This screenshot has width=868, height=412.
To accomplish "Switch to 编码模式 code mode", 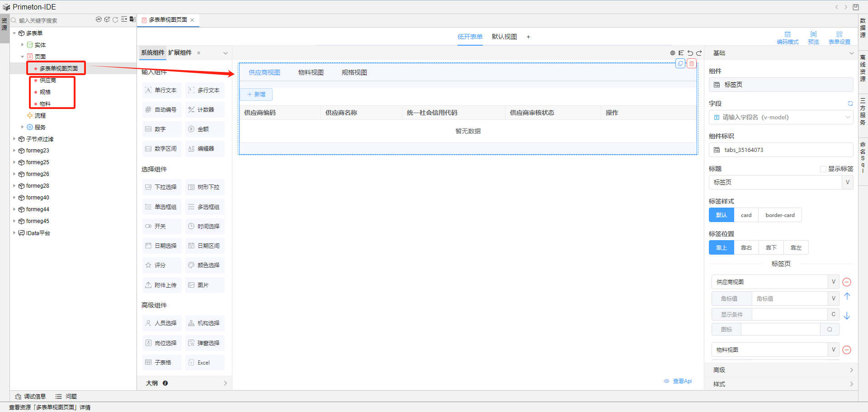I will coord(788,38).
